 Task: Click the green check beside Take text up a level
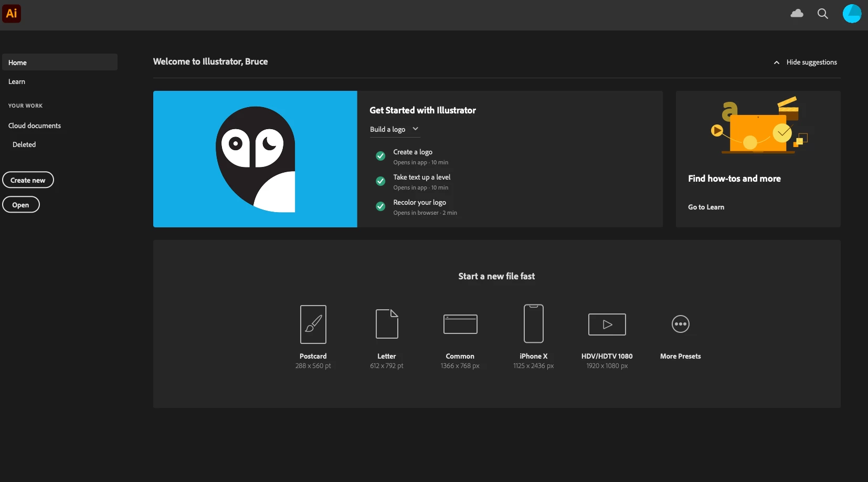tap(380, 181)
